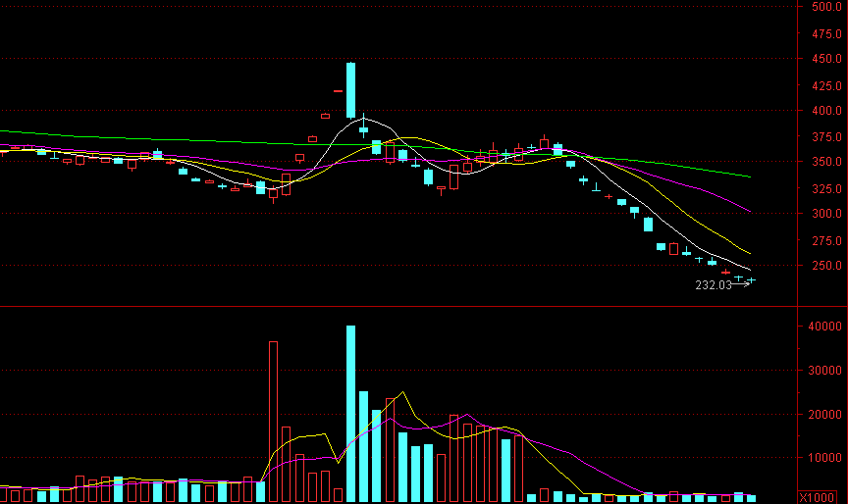Click the small red dash candle near 420

(338, 91)
